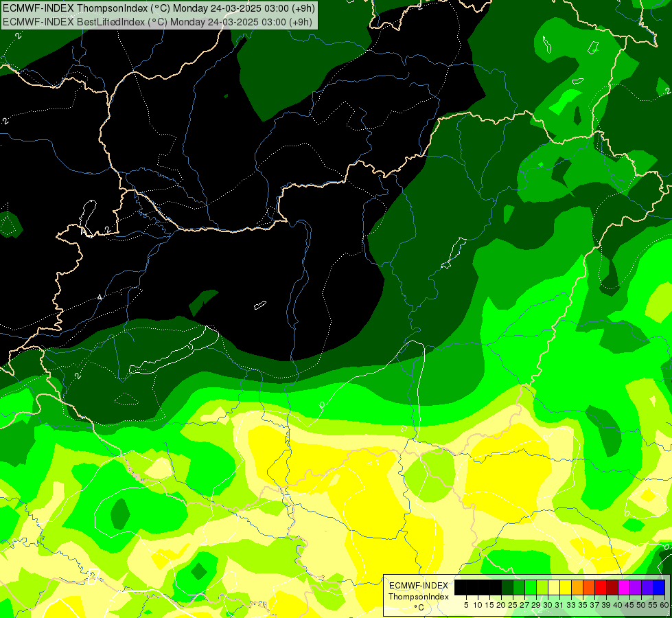Select the bright red 37–39 legend swatch
This screenshot has height=618, width=672.
(x=601, y=588)
